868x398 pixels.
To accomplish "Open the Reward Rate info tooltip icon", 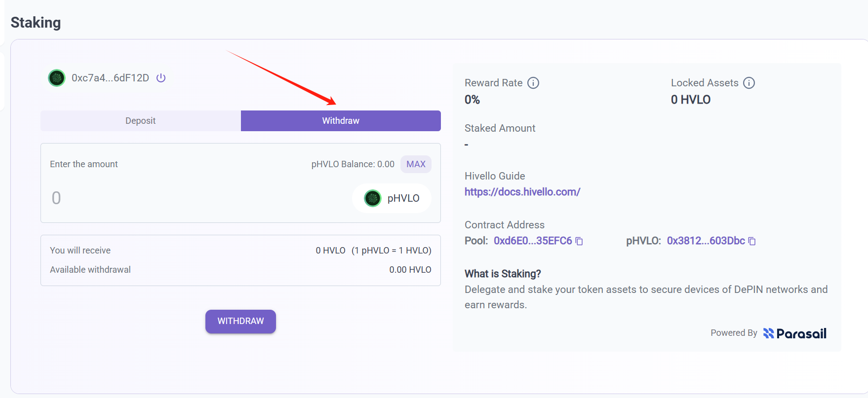I will (x=533, y=83).
